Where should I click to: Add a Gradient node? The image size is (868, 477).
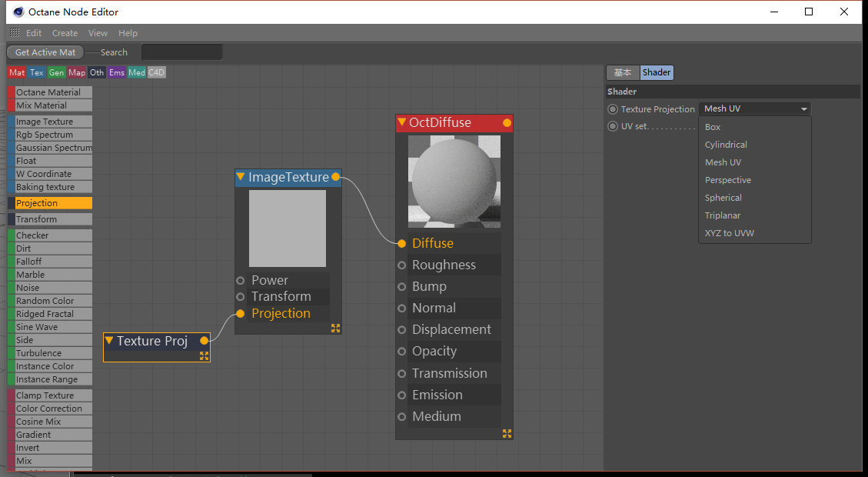[50, 435]
